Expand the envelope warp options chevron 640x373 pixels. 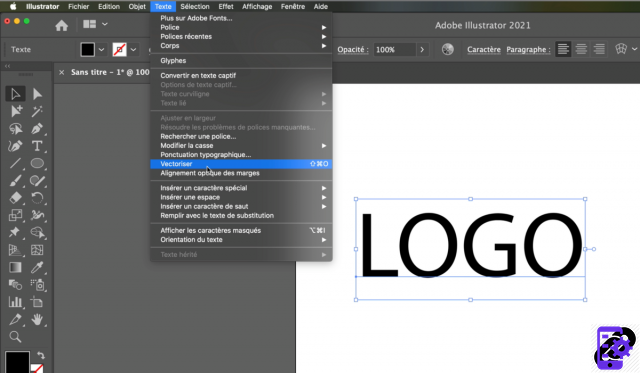[634, 49]
